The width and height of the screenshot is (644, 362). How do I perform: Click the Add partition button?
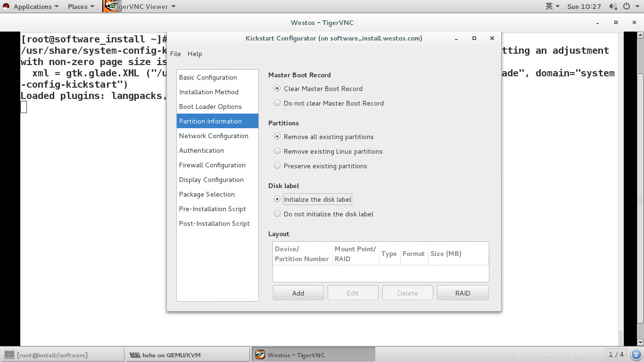pyautogui.click(x=298, y=293)
